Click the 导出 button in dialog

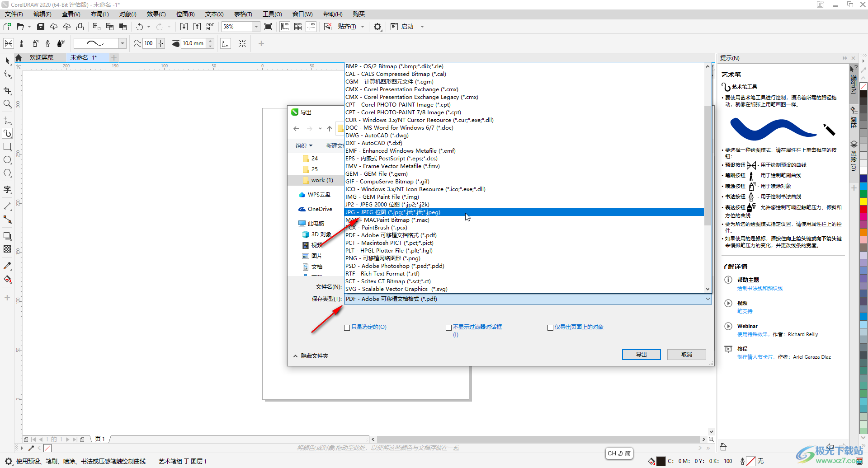(x=641, y=355)
